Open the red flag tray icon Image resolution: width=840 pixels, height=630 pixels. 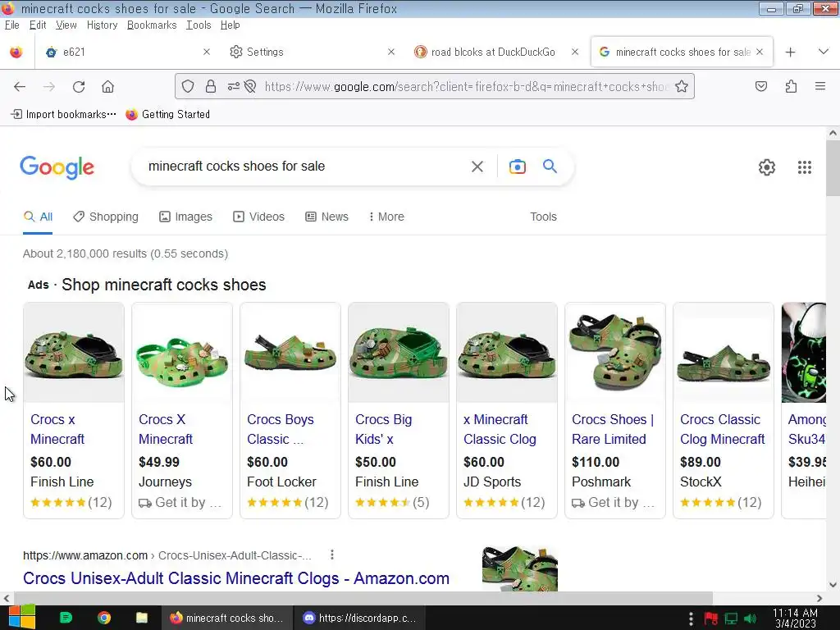click(711, 619)
